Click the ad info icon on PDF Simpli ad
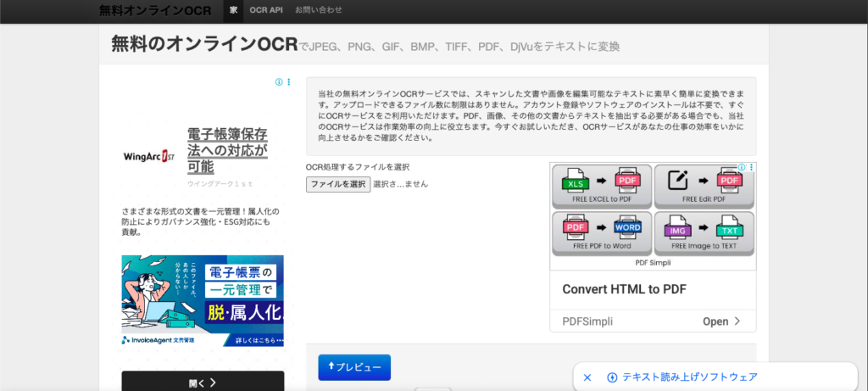The height and width of the screenshot is (391, 868). coord(742,168)
